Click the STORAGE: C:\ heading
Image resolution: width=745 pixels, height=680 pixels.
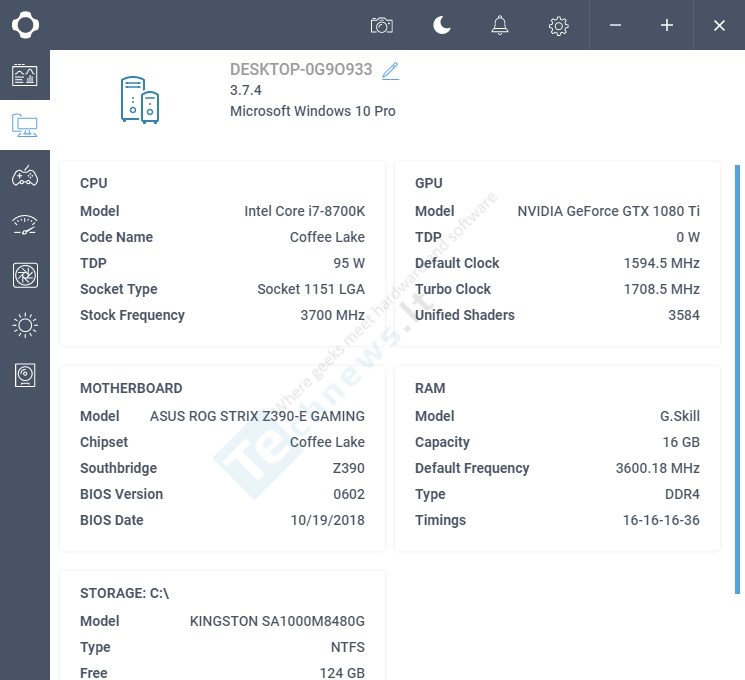(x=124, y=594)
